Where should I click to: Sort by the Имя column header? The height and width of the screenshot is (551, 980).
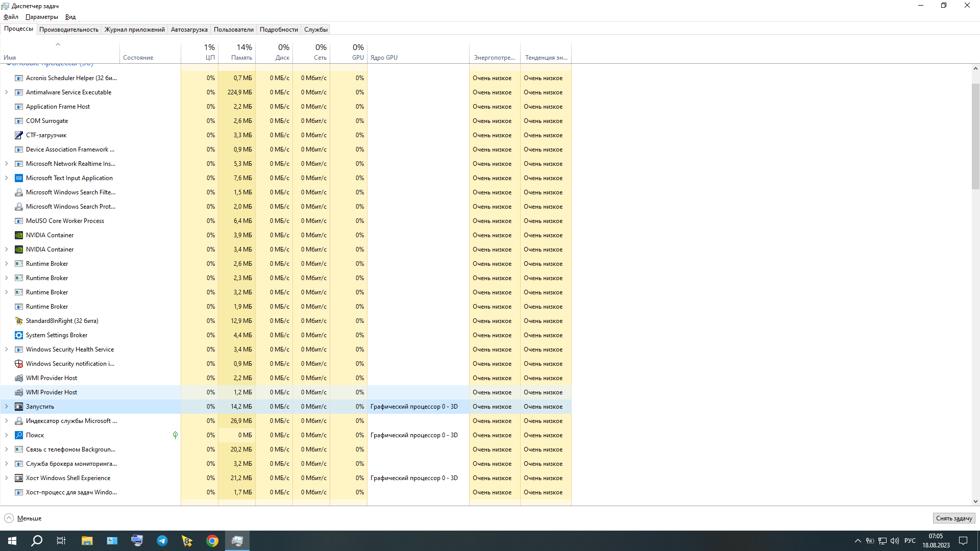click(60, 53)
